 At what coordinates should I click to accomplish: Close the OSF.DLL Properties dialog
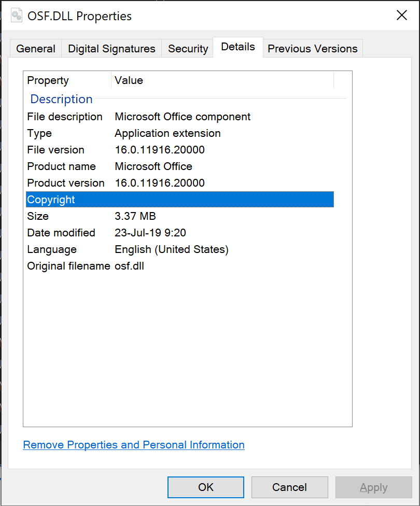coord(402,15)
